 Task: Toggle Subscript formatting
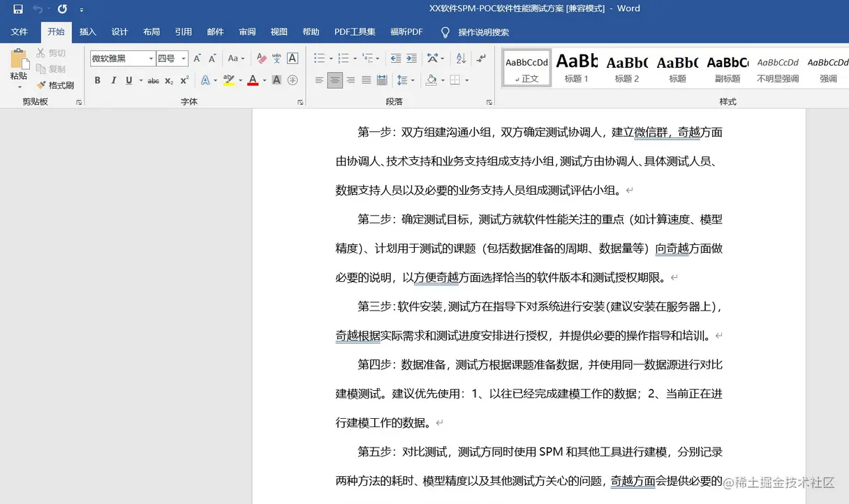pyautogui.click(x=169, y=80)
